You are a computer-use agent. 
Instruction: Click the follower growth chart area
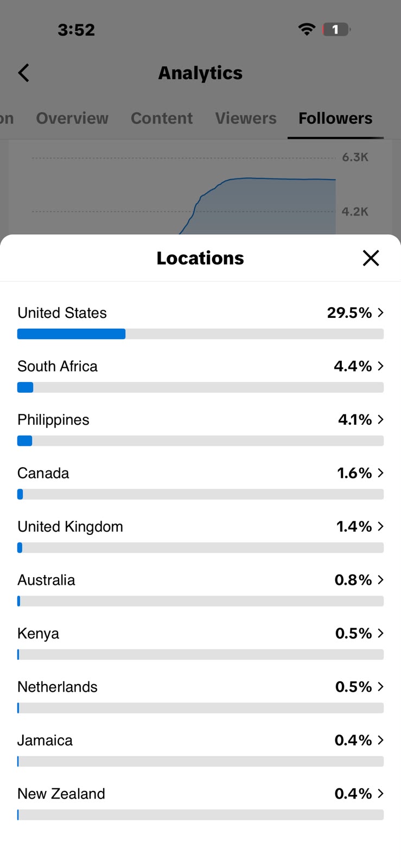[x=200, y=187]
